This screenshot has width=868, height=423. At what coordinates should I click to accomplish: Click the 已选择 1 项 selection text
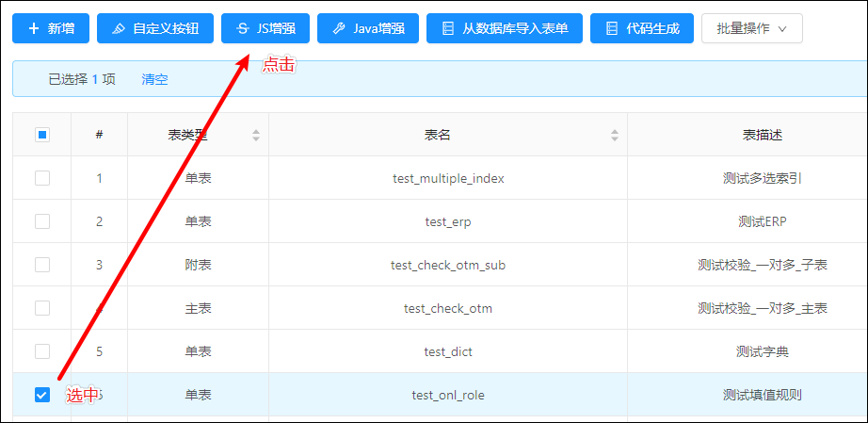click(82, 79)
